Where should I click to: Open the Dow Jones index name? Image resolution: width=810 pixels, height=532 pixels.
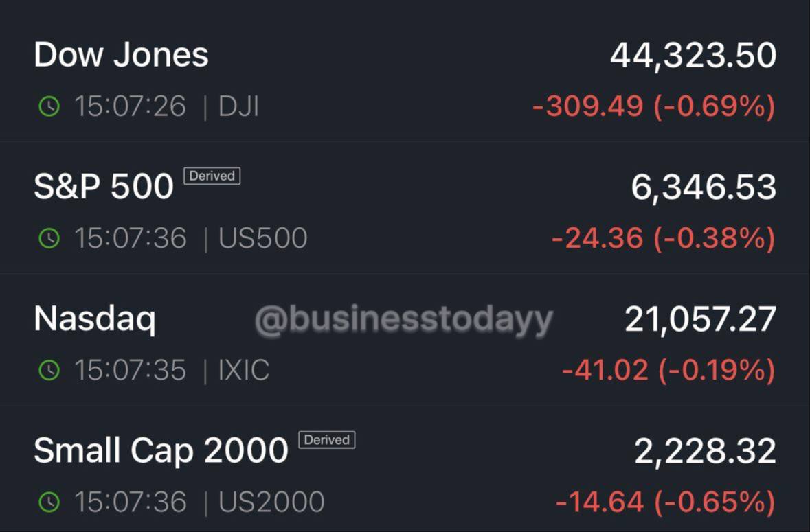tap(122, 55)
